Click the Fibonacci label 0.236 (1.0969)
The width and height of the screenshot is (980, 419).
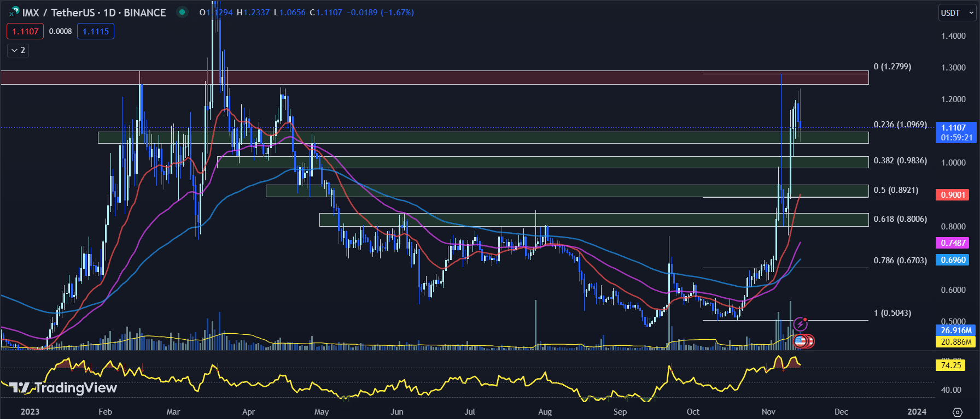click(900, 125)
